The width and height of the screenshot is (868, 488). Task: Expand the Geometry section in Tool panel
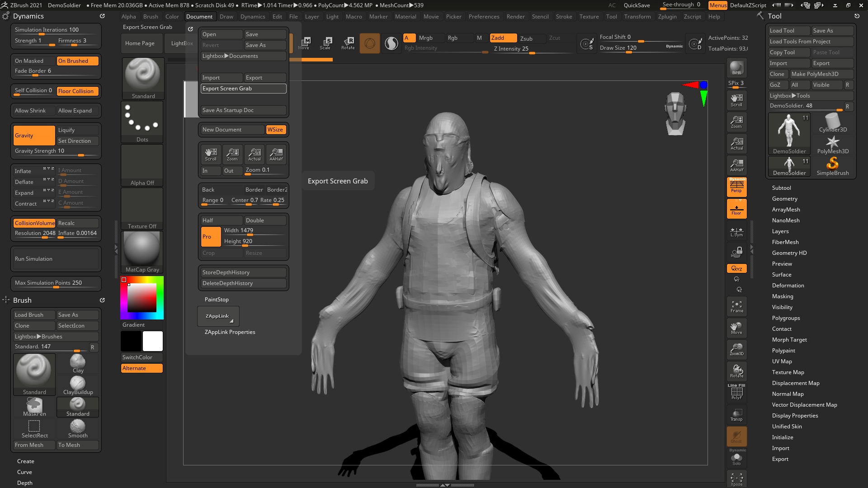pyautogui.click(x=784, y=198)
